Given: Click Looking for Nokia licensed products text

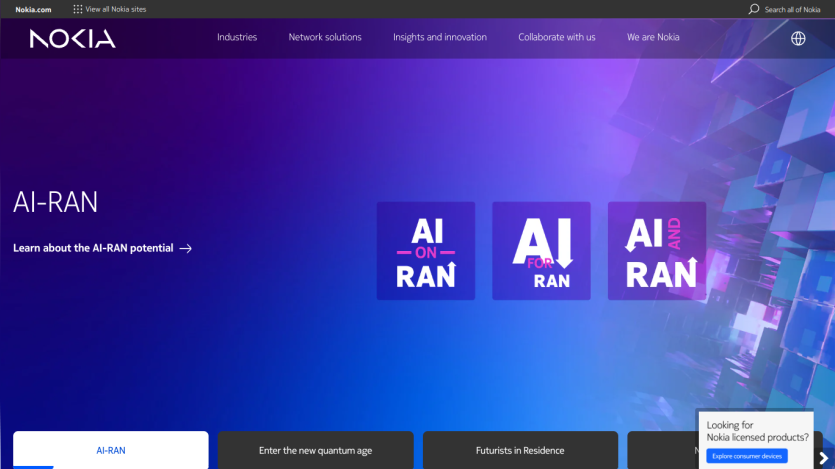Looking at the screenshot, I should (x=757, y=431).
